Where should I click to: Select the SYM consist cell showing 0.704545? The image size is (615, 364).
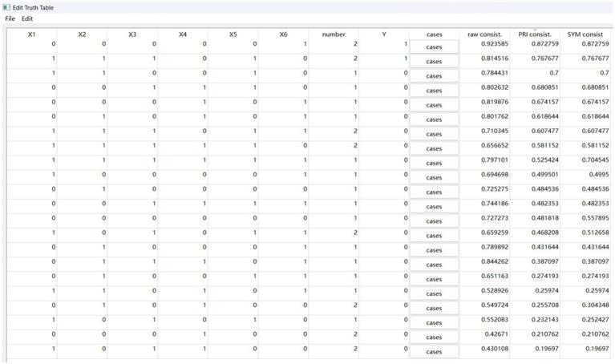585,162
